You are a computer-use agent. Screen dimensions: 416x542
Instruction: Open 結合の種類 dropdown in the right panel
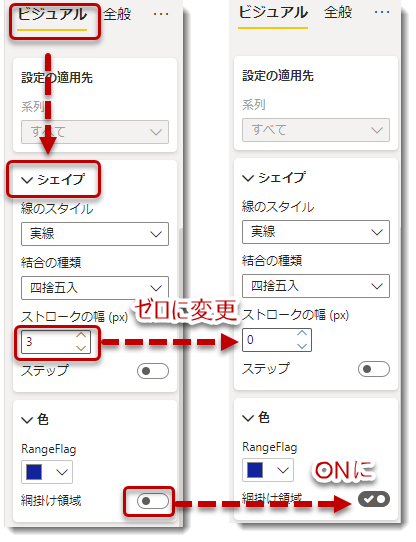[316, 286]
